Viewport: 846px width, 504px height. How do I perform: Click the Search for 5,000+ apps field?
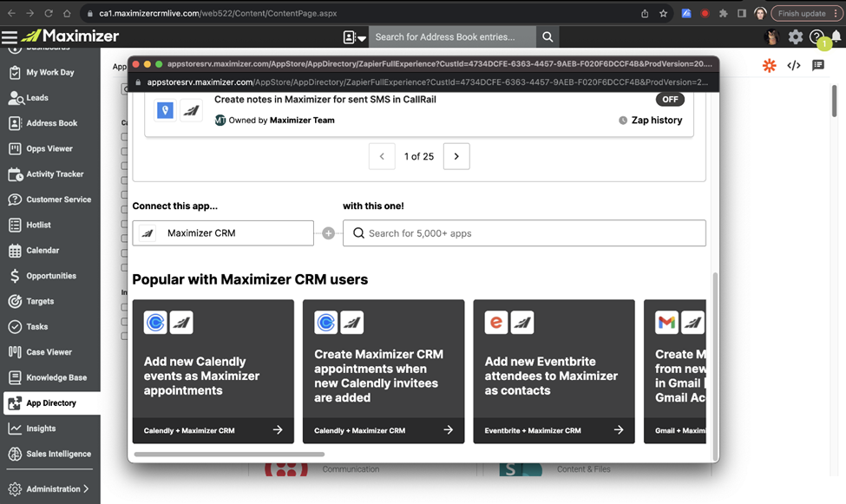(524, 233)
